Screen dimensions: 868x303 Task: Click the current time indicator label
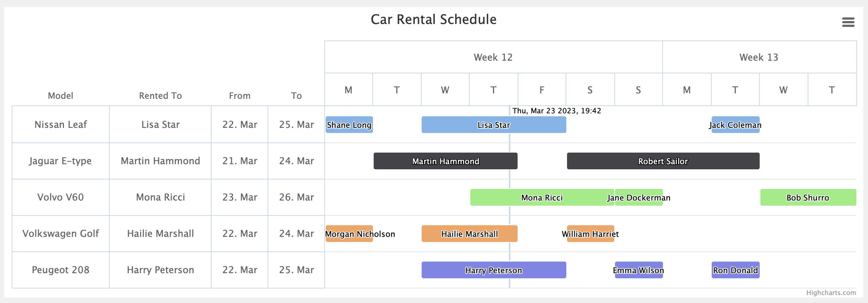coord(556,111)
